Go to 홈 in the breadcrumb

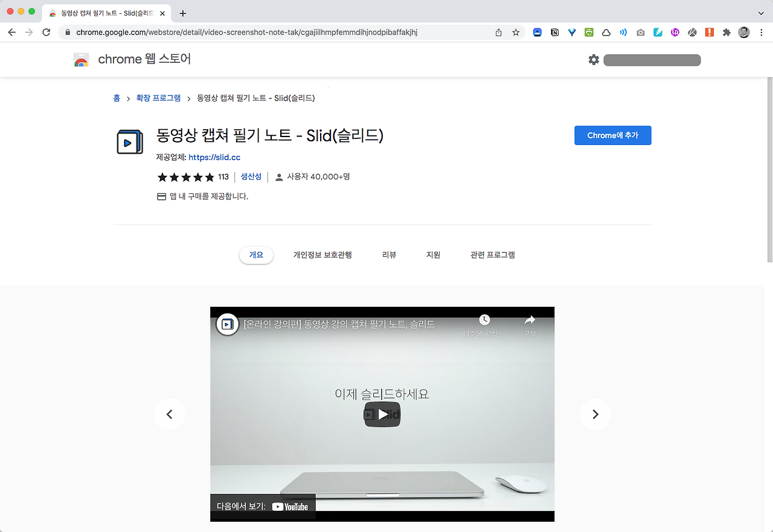[x=117, y=98]
